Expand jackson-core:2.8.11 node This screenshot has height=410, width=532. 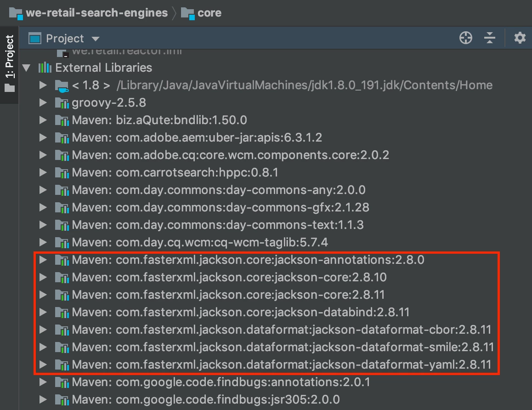coord(43,295)
